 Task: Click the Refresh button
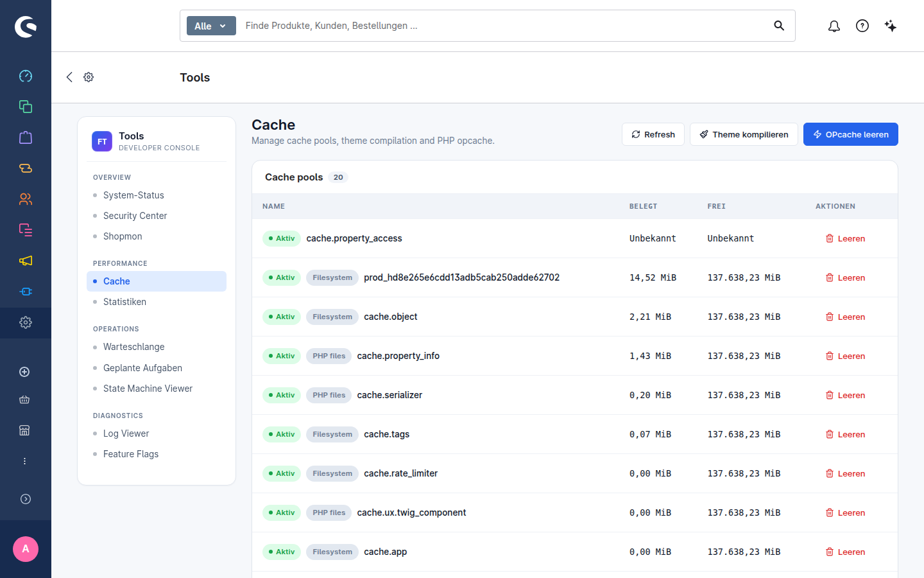pos(653,134)
